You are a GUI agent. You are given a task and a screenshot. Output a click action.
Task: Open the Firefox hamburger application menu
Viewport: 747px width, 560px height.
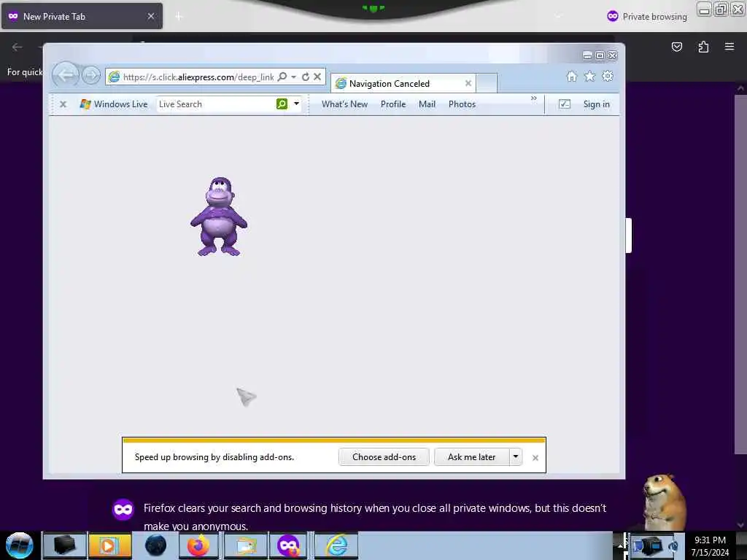pyautogui.click(x=729, y=47)
